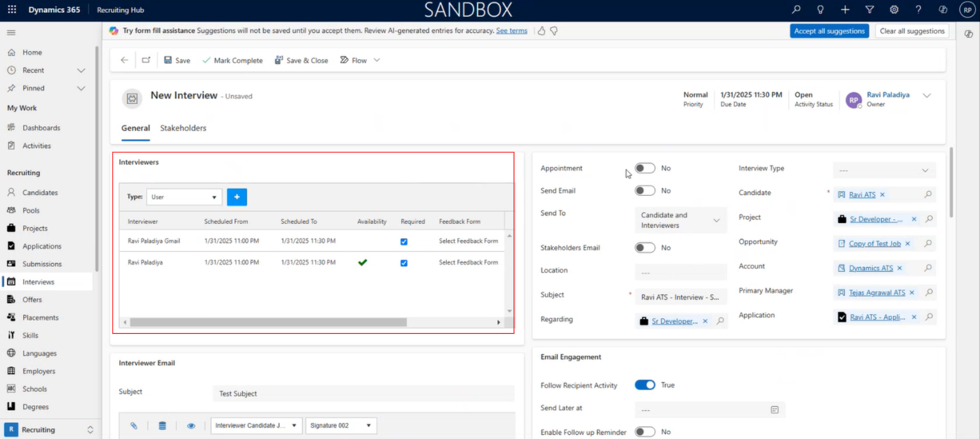Click Accept all suggestions
980x439 pixels.
829,31
